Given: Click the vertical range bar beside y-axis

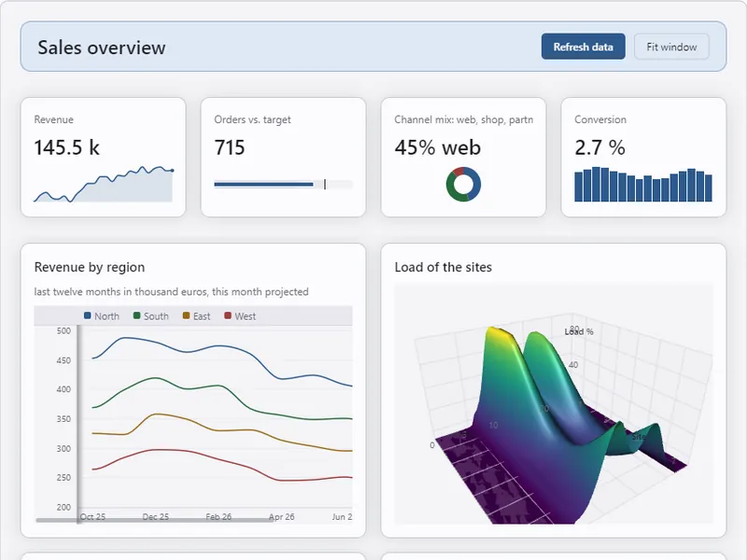Looking at the screenshot, I should click(x=78, y=425).
